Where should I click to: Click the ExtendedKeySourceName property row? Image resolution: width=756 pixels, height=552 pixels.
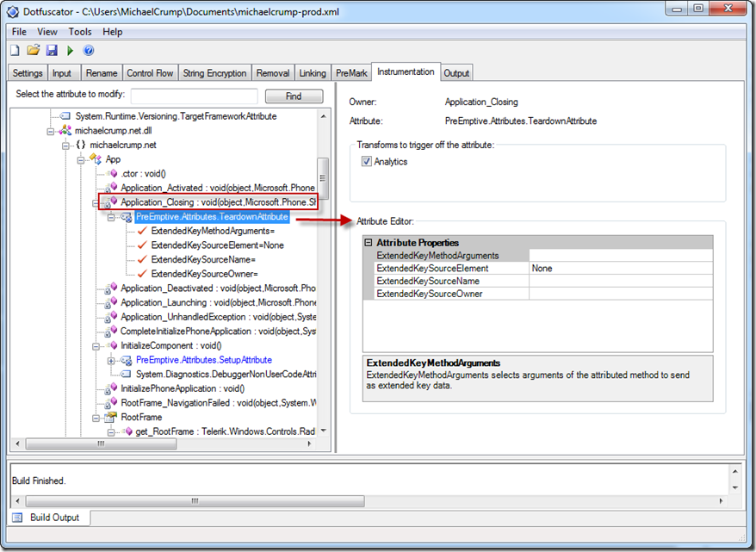point(543,281)
